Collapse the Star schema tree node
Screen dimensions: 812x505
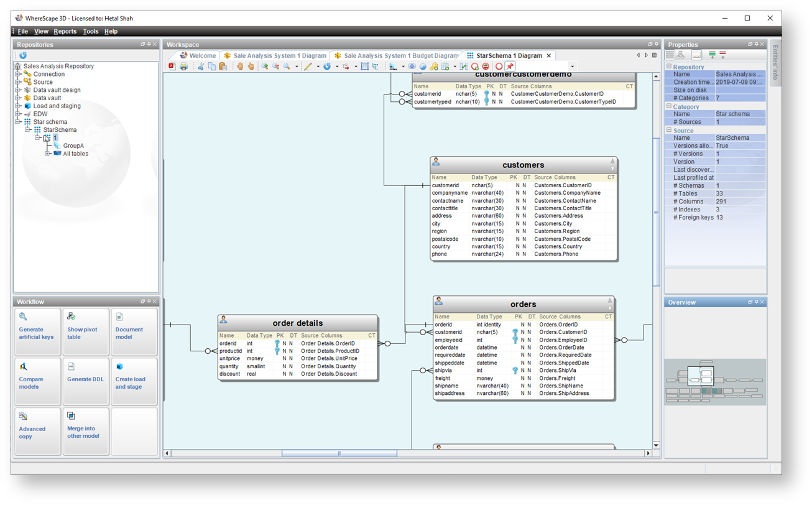pyautogui.click(x=19, y=122)
